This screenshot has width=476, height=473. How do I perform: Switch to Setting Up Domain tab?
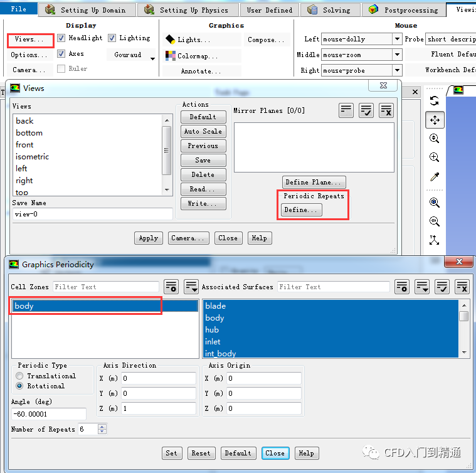click(x=87, y=9)
